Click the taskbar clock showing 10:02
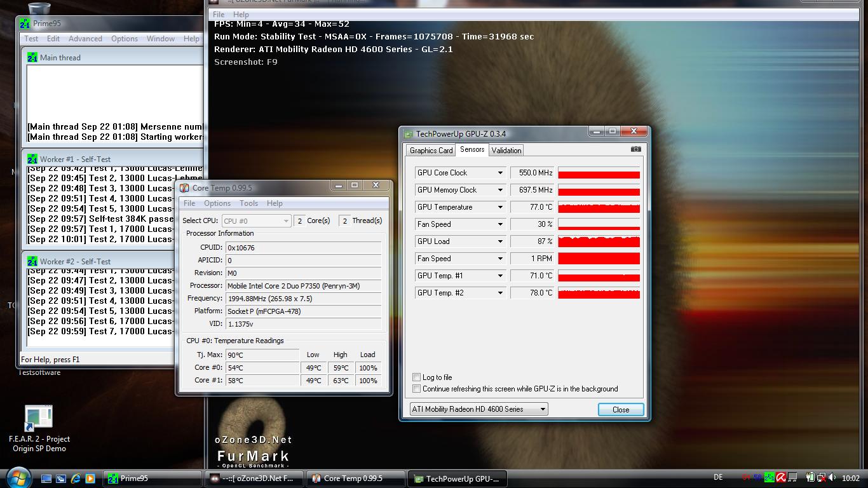 pyautogui.click(x=851, y=478)
